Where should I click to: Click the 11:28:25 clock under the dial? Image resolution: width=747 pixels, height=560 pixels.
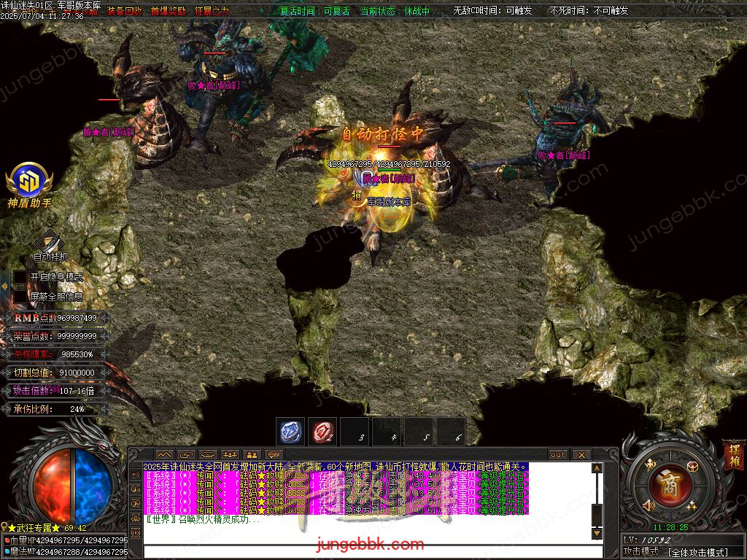coord(671,527)
